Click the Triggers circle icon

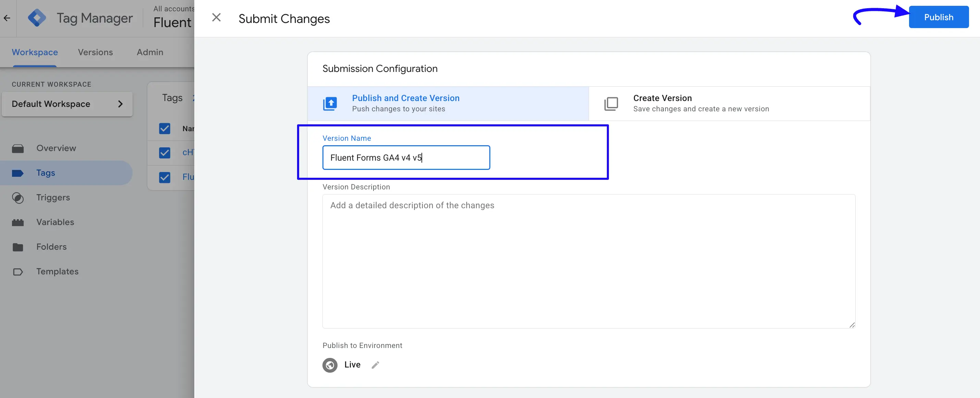tap(17, 198)
